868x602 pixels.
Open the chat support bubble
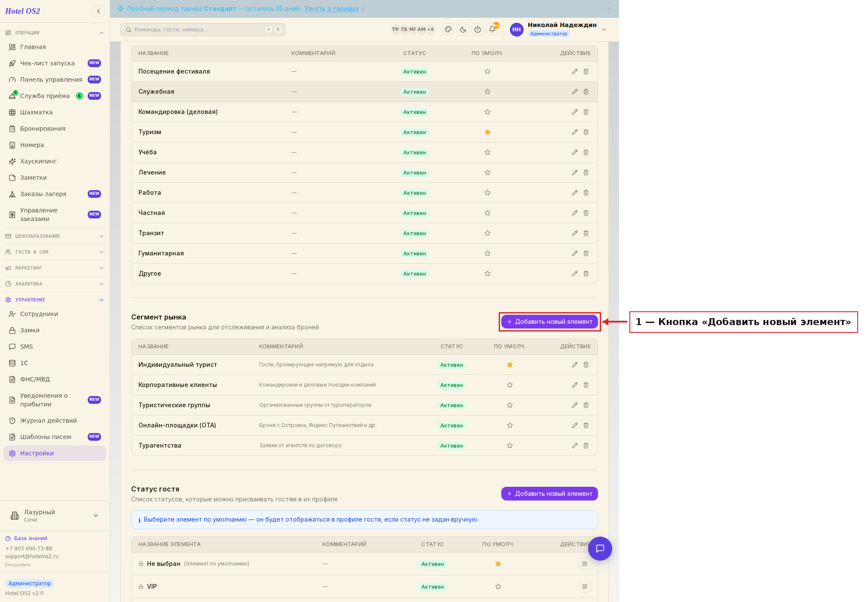600,549
